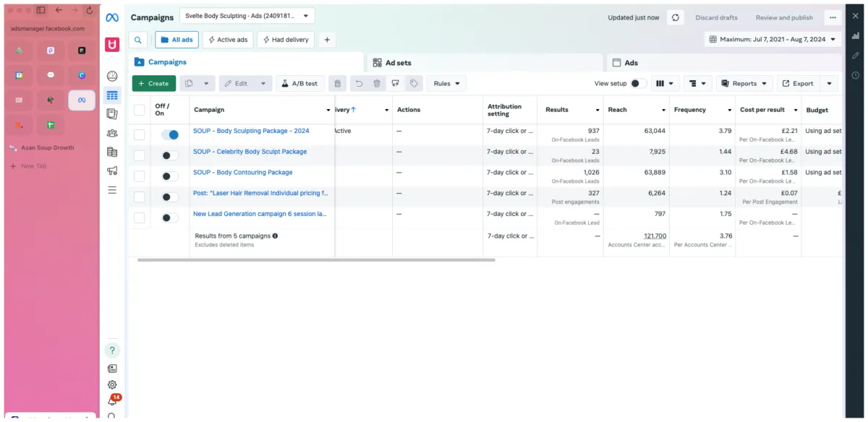
Task: Open SOUP - Body Contouring Package campaign link
Action: [243, 172]
